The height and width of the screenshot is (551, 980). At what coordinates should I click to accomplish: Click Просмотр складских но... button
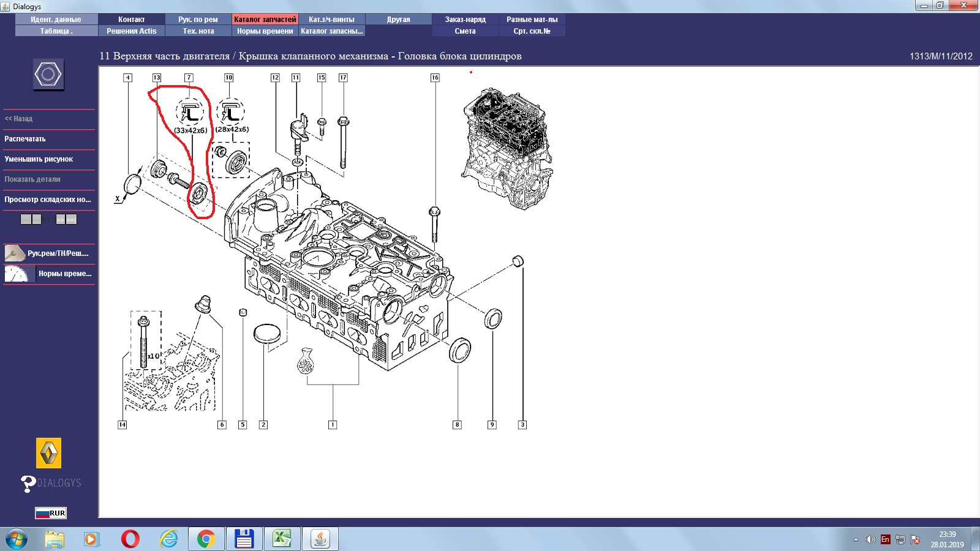(49, 200)
